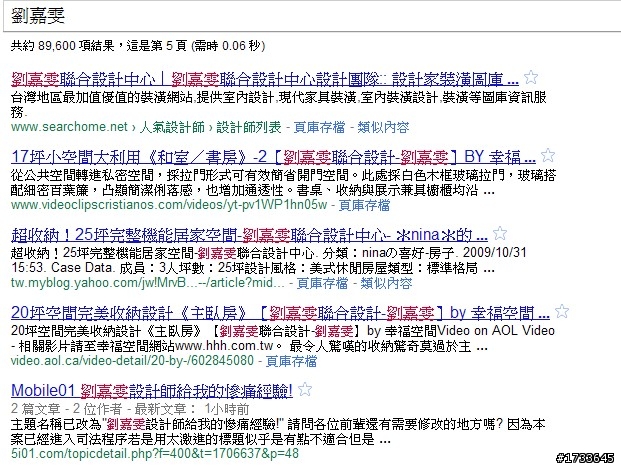Click 設計師列表 breadcrumb text
This screenshot has height=466, width=621.
tap(249, 127)
